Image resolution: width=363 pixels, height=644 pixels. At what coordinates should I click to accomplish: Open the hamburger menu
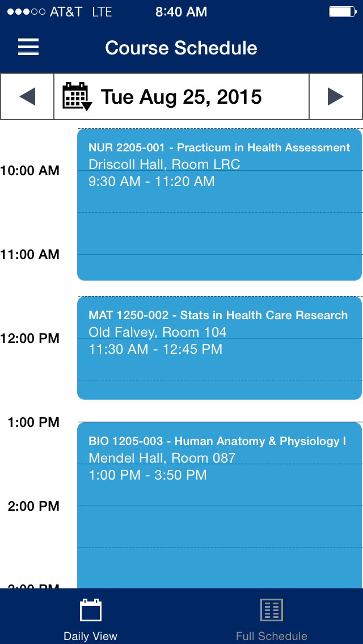(x=28, y=47)
